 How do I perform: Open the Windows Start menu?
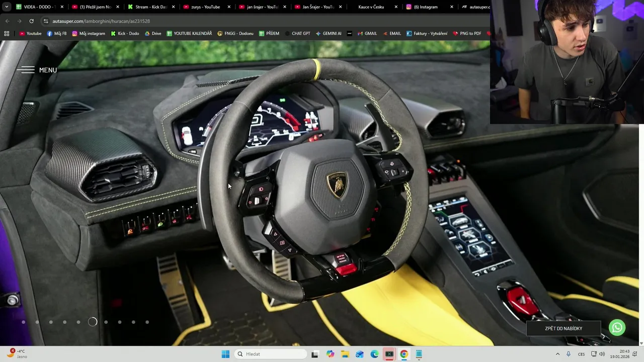click(x=225, y=354)
